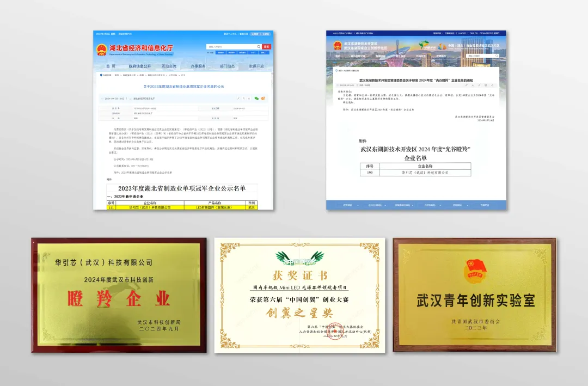
Task: Open the 办事服务 navigation tab
Action: tap(198, 66)
